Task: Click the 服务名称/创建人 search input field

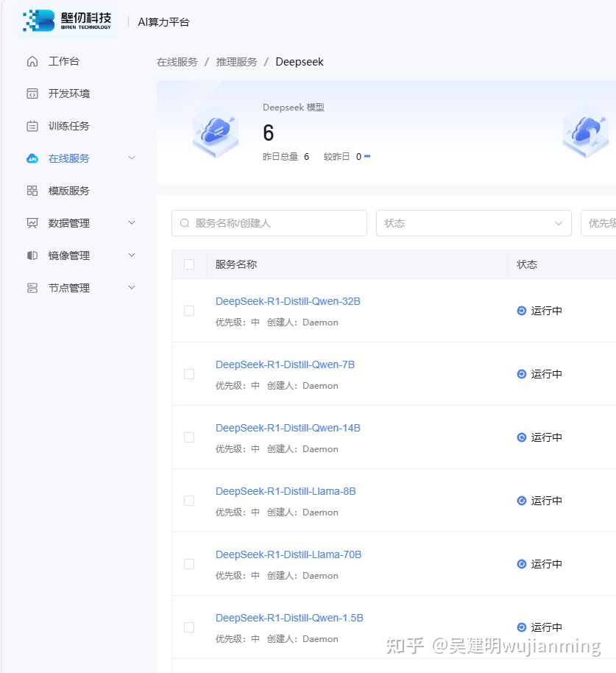Action: 269,222
